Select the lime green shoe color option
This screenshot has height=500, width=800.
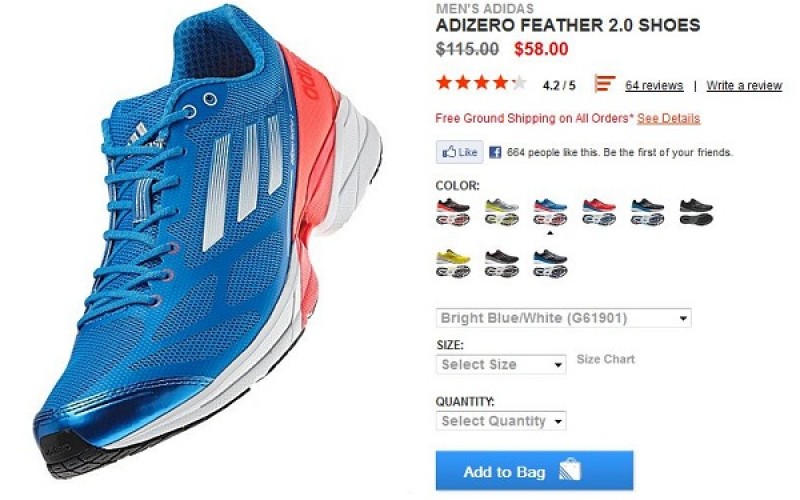coord(502,212)
